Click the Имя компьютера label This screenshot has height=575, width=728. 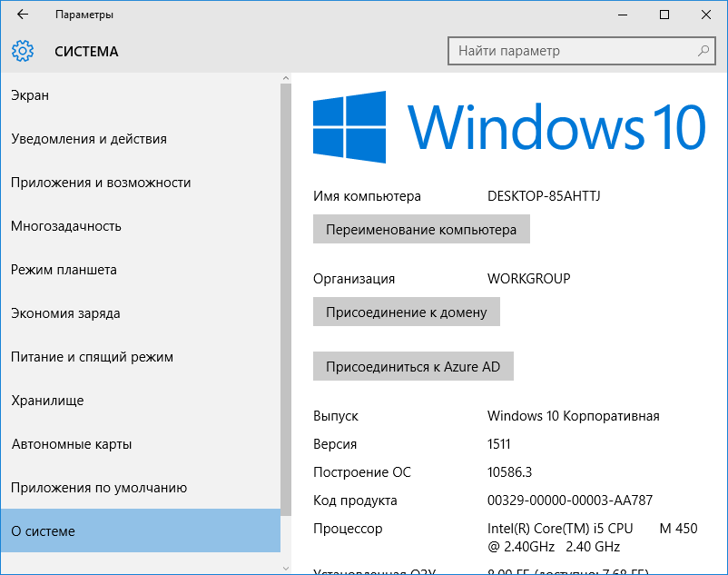367,196
